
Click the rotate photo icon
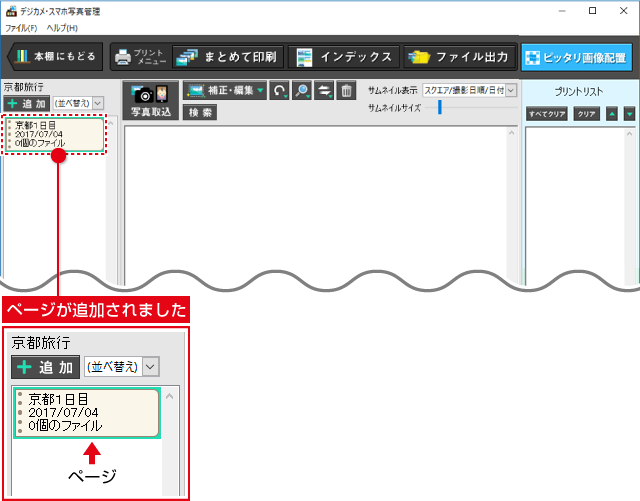pos(279,91)
